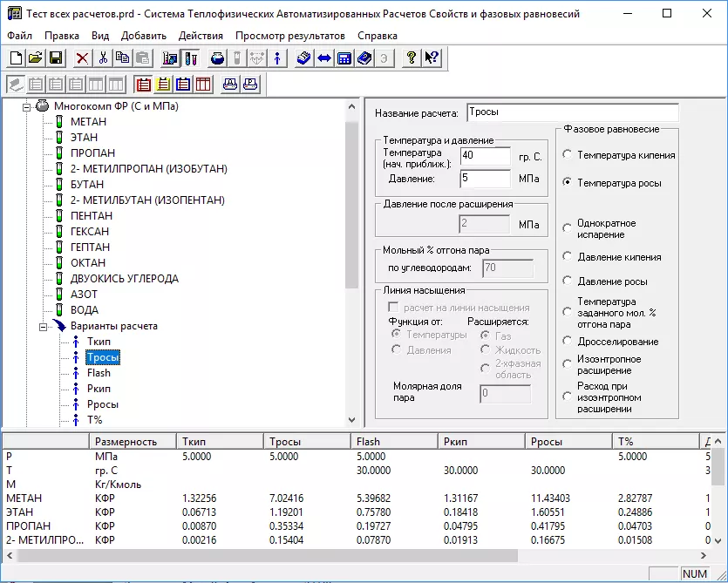Select the 'Дросселирование' radio option
Viewport: 728px width, 583px height.
(568, 342)
